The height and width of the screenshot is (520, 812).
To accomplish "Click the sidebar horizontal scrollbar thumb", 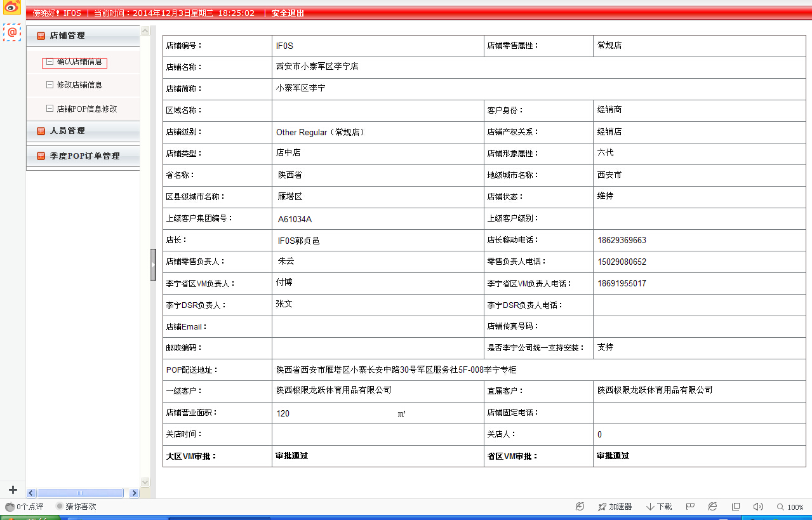I will click(80, 493).
